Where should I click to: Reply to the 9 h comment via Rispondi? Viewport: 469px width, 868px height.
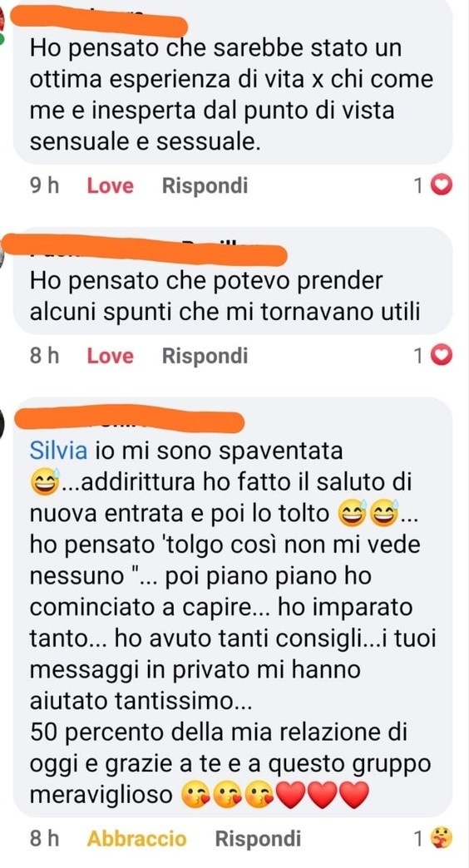coord(205,186)
